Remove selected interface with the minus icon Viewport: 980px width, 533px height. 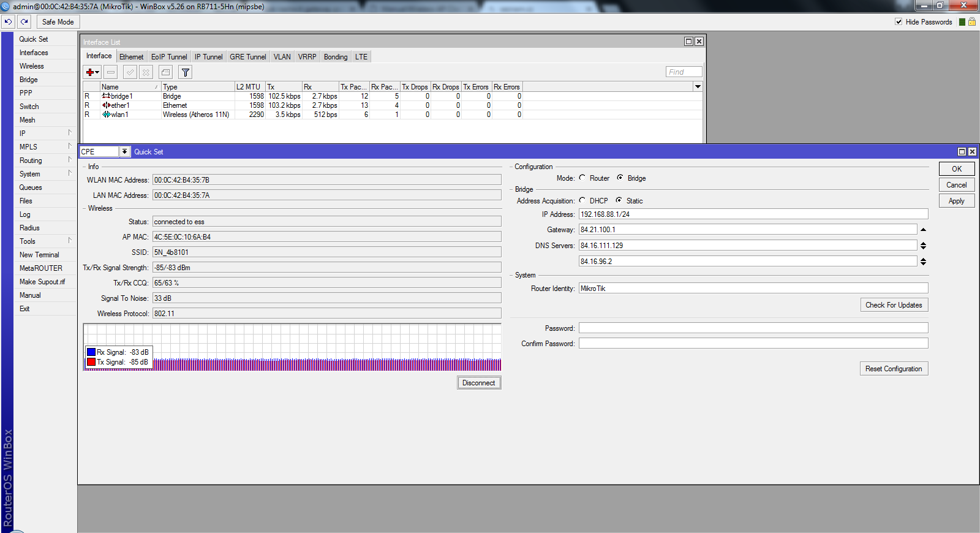(111, 72)
